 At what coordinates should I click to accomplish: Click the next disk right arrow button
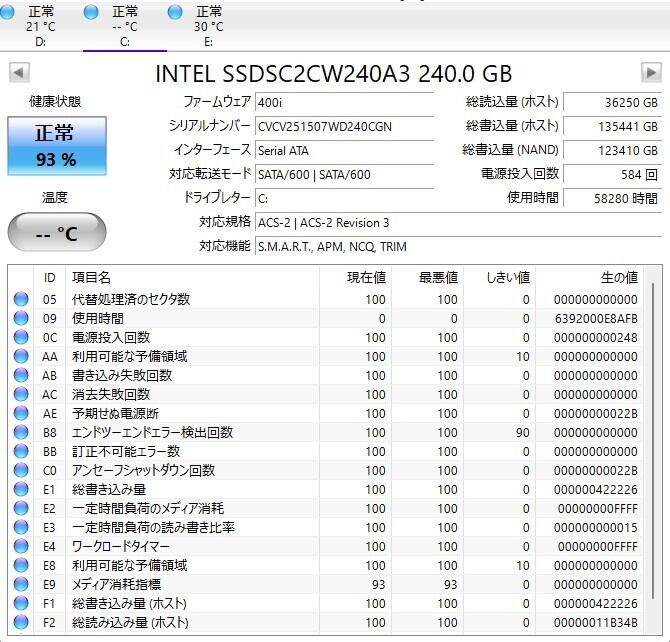click(651, 73)
